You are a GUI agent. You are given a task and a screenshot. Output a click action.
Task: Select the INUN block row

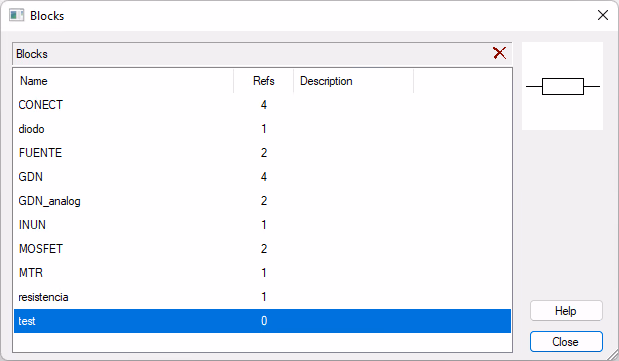coord(263,225)
